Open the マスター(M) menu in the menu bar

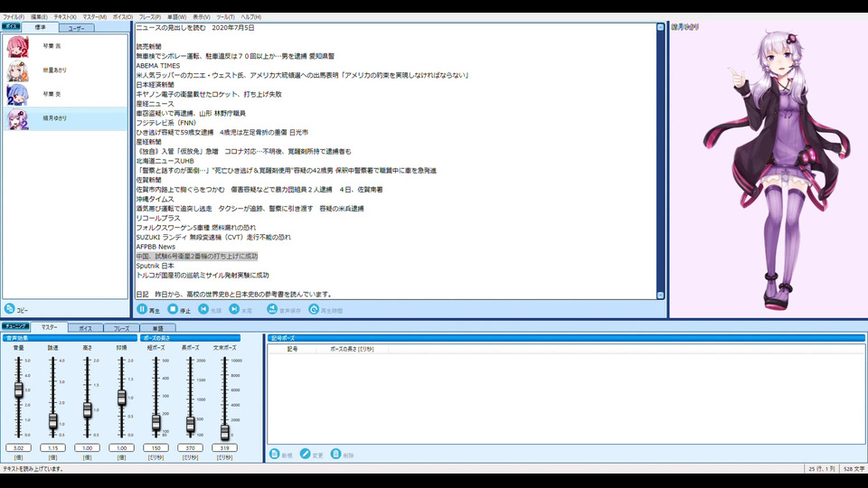pos(95,17)
